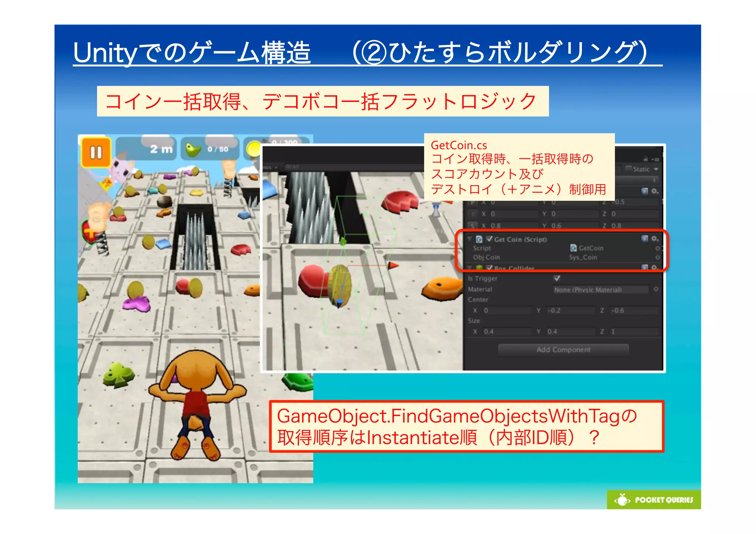Toggle the Static checkbox

pos(629,169)
